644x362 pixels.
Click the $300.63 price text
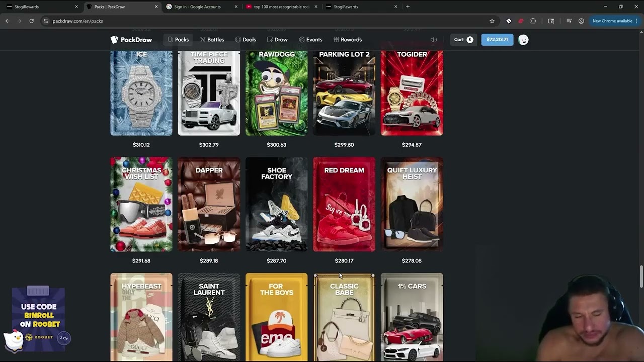coord(276,145)
